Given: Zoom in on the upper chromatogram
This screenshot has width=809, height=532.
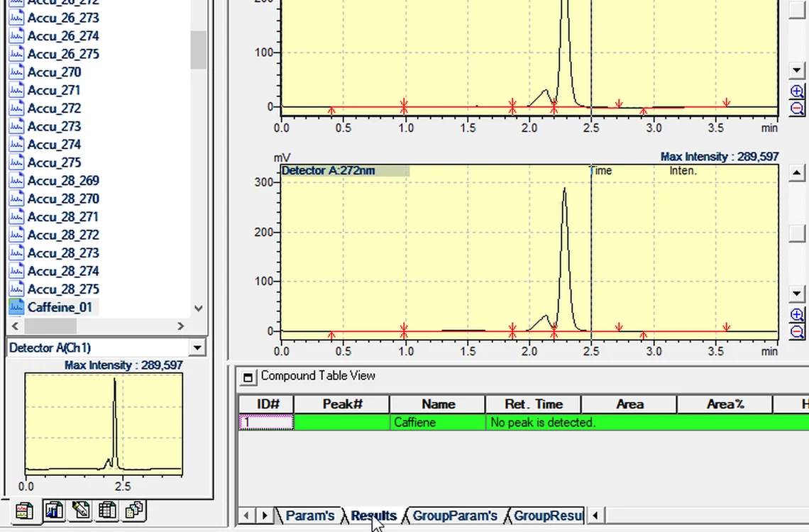Looking at the screenshot, I should tap(797, 92).
